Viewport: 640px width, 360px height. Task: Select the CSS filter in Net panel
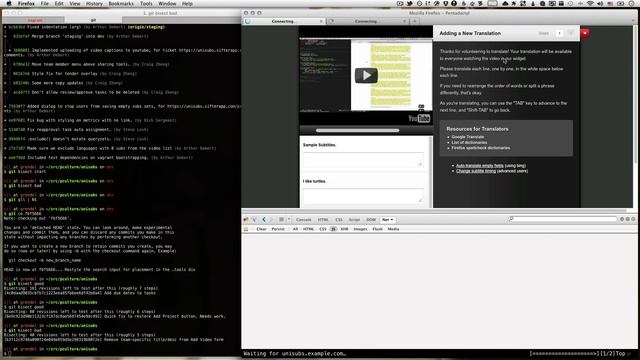(x=323, y=229)
